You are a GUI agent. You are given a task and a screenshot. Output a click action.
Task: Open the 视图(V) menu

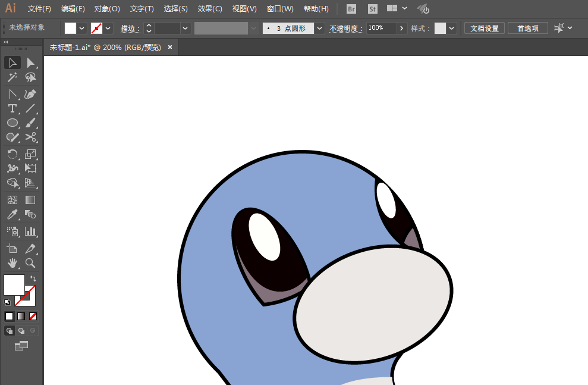(x=244, y=9)
